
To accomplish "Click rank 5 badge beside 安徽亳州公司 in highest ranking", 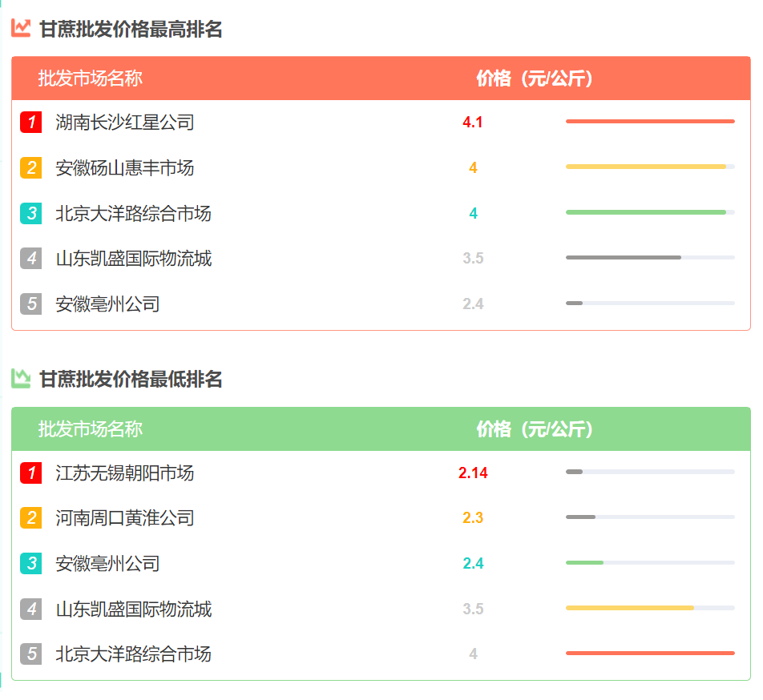I will [x=30, y=304].
